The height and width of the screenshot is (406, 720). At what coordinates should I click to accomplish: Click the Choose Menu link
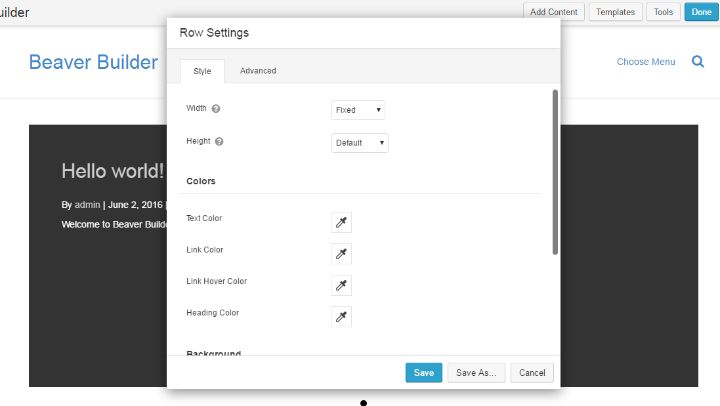coord(646,62)
